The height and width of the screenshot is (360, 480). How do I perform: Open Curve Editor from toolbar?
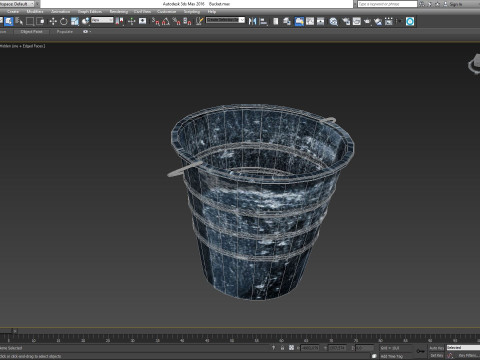[x=310, y=21]
